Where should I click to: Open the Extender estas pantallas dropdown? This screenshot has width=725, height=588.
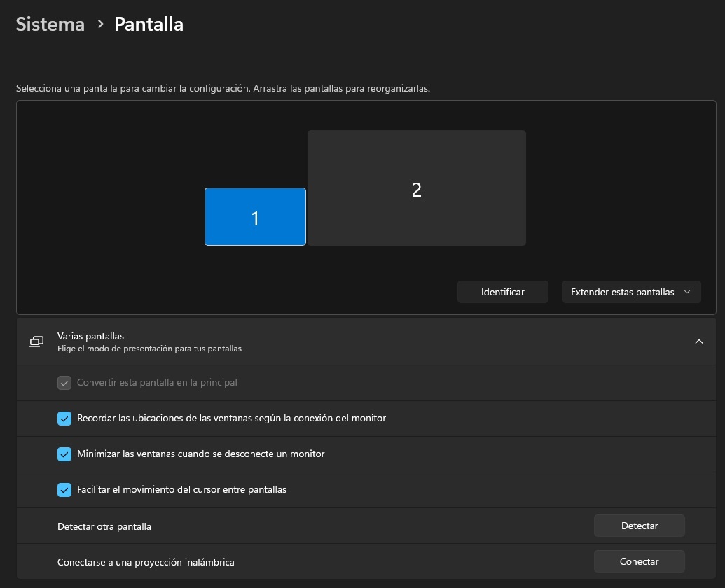pos(630,292)
